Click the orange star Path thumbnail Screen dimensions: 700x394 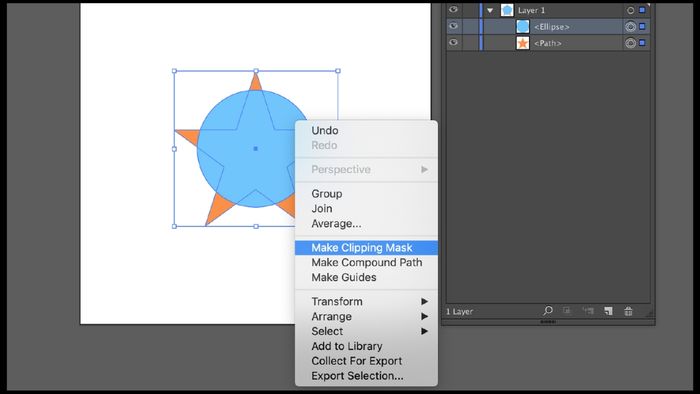pyautogui.click(x=523, y=43)
